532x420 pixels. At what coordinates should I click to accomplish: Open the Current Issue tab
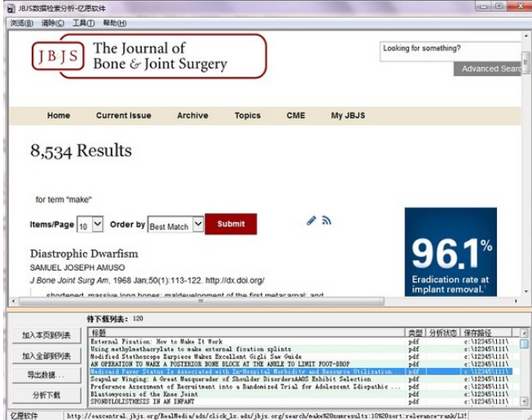pyautogui.click(x=124, y=116)
